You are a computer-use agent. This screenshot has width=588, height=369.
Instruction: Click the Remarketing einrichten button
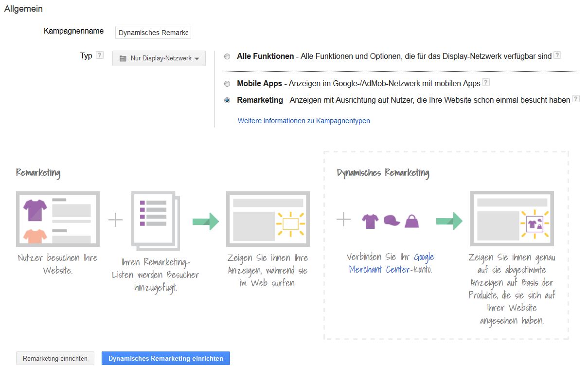click(55, 358)
